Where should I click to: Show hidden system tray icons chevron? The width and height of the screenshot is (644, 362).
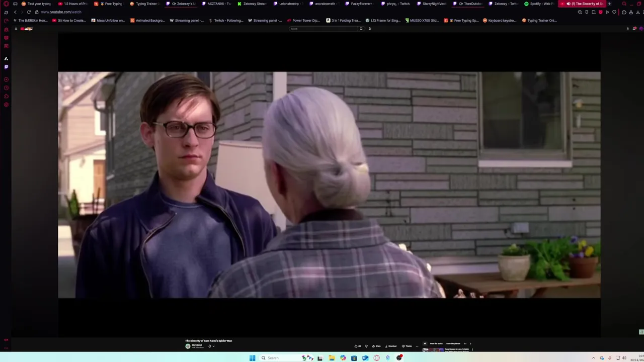[x=594, y=358]
